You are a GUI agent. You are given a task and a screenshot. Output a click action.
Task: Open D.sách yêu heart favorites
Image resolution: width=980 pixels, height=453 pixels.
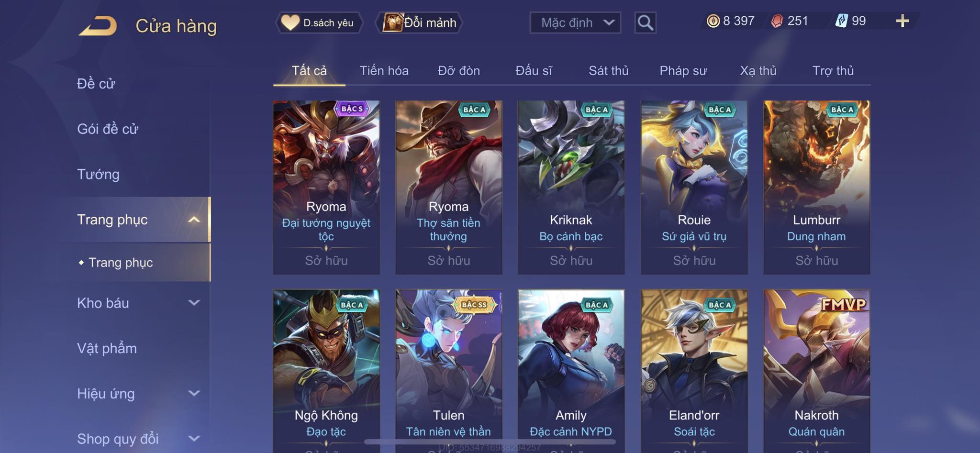[x=319, y=22]
